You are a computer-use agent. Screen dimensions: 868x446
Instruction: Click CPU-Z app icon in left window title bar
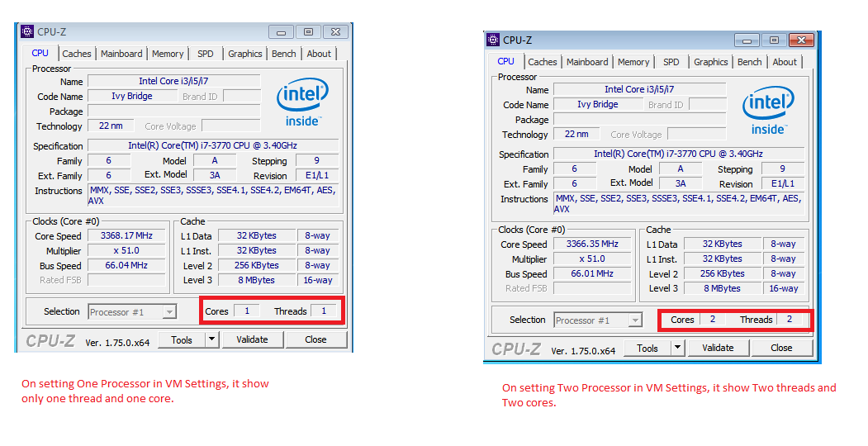(27, 31)
